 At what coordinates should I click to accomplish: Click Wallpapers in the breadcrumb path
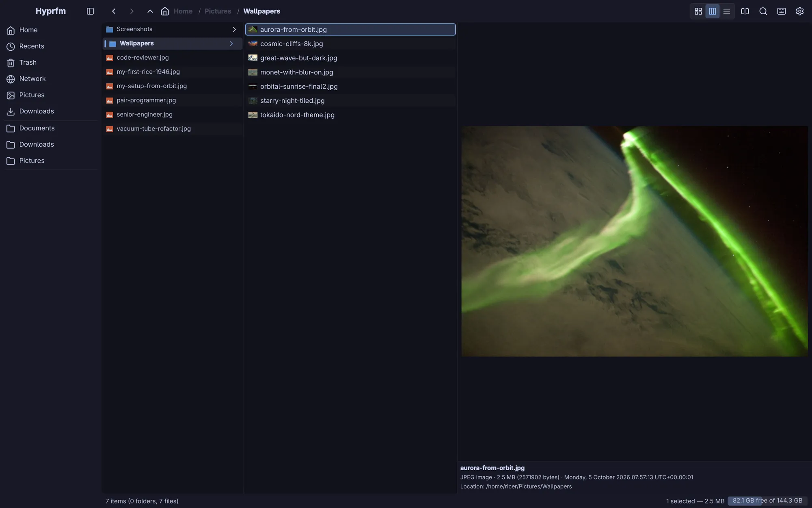click(261, 11)
